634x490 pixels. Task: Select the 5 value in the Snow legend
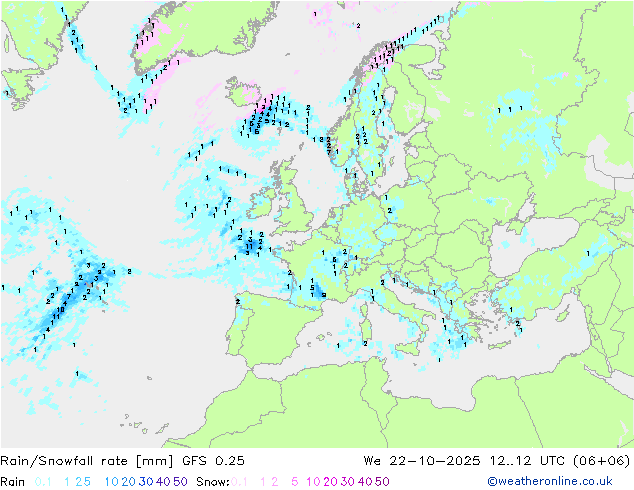click(294, 482)
